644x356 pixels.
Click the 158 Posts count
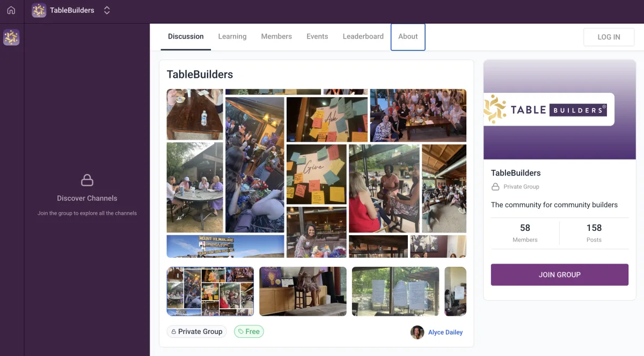coord(594,233)
